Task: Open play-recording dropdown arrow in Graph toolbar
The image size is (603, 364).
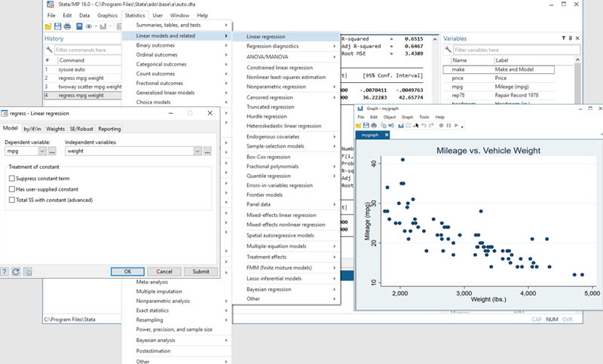Action: tap(462, 127)
